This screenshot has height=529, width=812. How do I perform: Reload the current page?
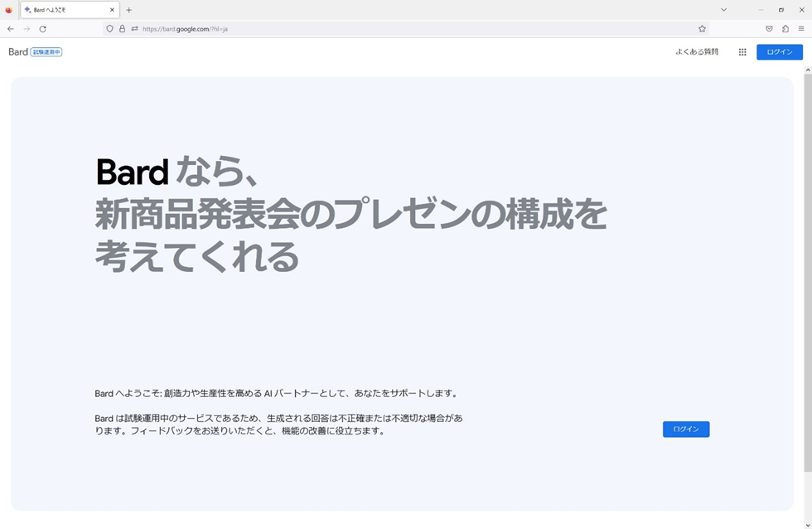pos(43,29)
